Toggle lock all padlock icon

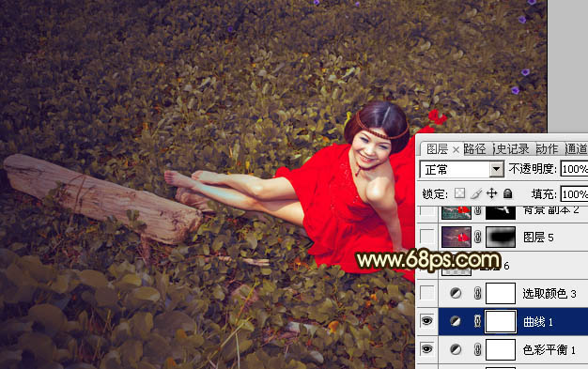coord(508,193)
